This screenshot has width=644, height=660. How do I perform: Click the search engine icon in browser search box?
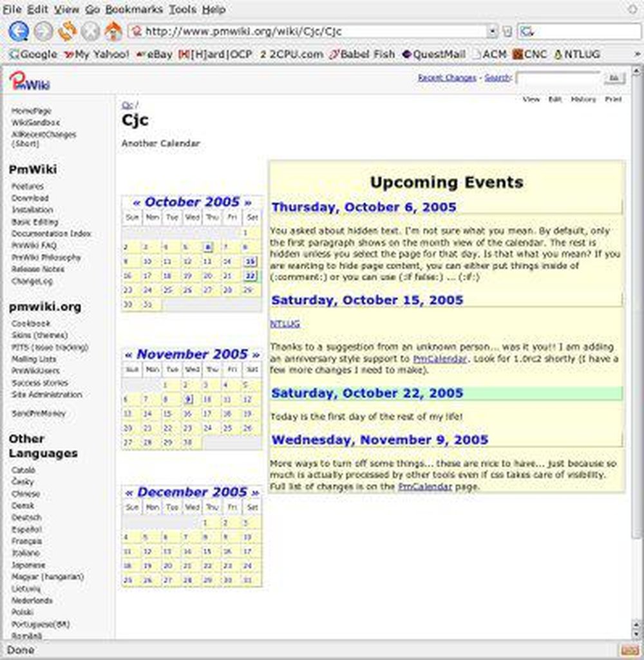click(526, 32)
